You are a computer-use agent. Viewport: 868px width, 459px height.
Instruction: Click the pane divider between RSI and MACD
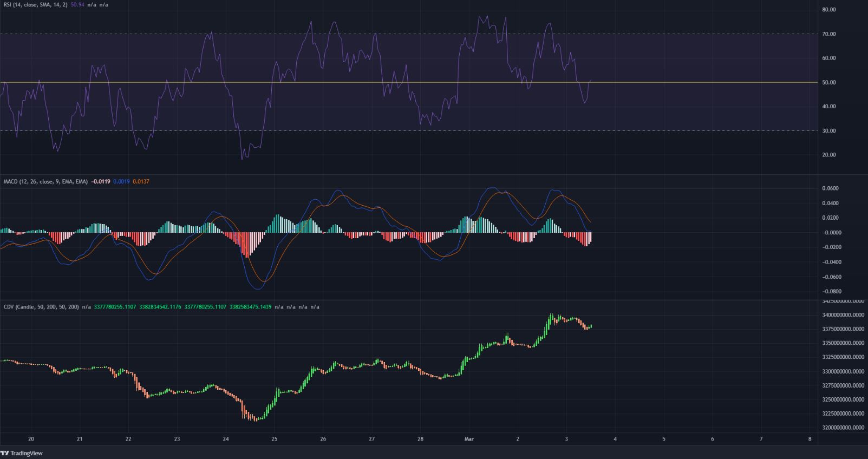click(406, 175)
